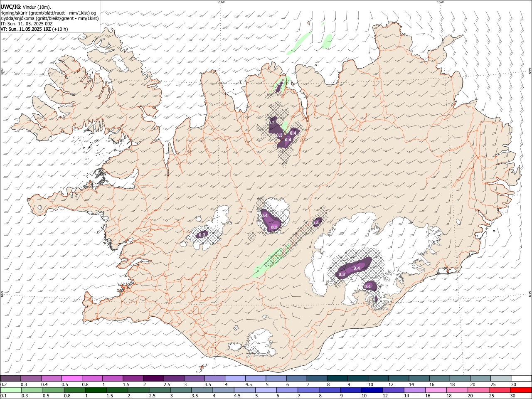Viewport: 532px width, 399px height.
Task: Select the bright red 30 swatch in the bottom legend row
Action: tap(520, 390)
